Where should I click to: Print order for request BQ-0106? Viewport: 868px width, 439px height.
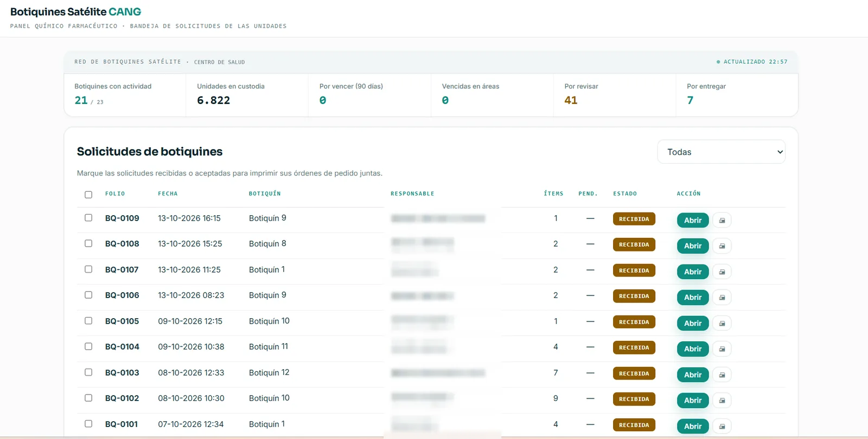pos(722,297)
